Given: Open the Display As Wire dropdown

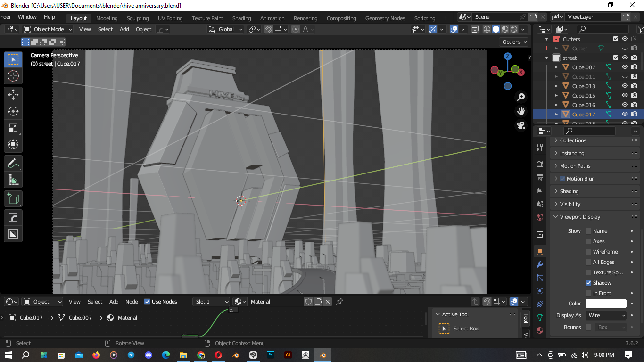Looking at the screenshot, I should (607, 315).
